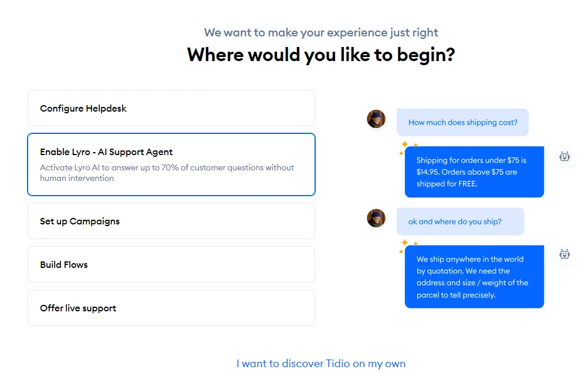The height and width of the screenshot is (383, 588).
Task: Click the Lyro bot icon beside shipping cost reply
Action: point(565,156)
